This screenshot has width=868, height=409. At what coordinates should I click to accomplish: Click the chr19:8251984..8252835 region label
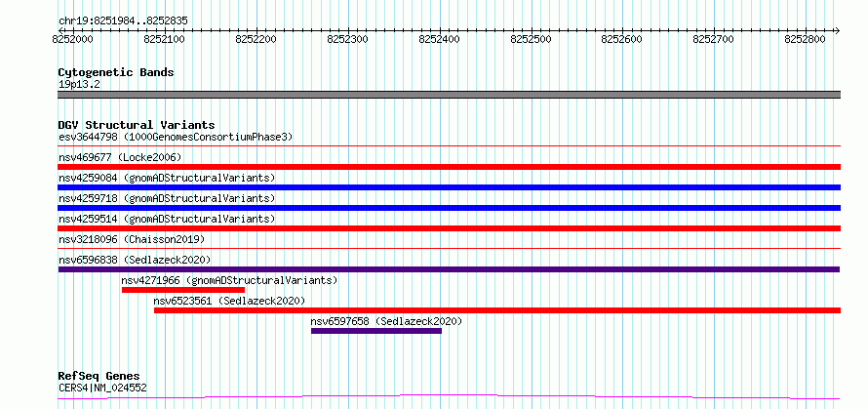(123, 21)
